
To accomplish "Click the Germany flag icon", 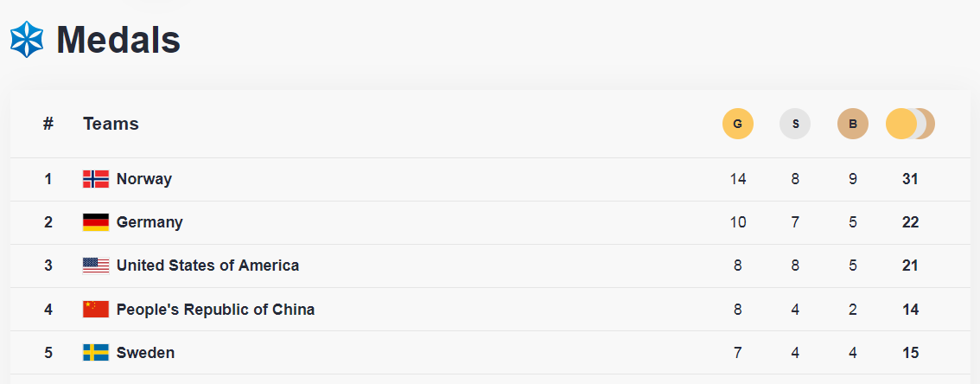I will pos(96,222).
